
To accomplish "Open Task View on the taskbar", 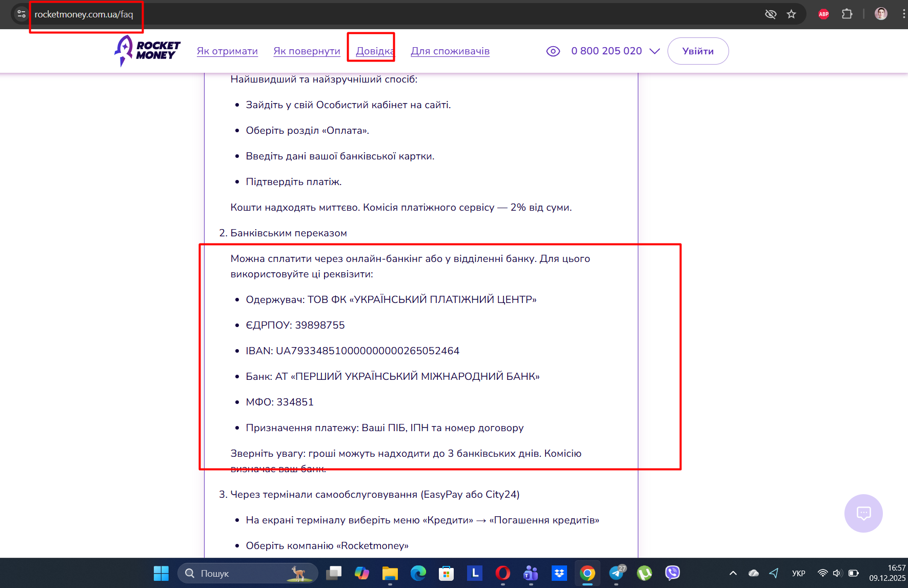I will point(334,573).
